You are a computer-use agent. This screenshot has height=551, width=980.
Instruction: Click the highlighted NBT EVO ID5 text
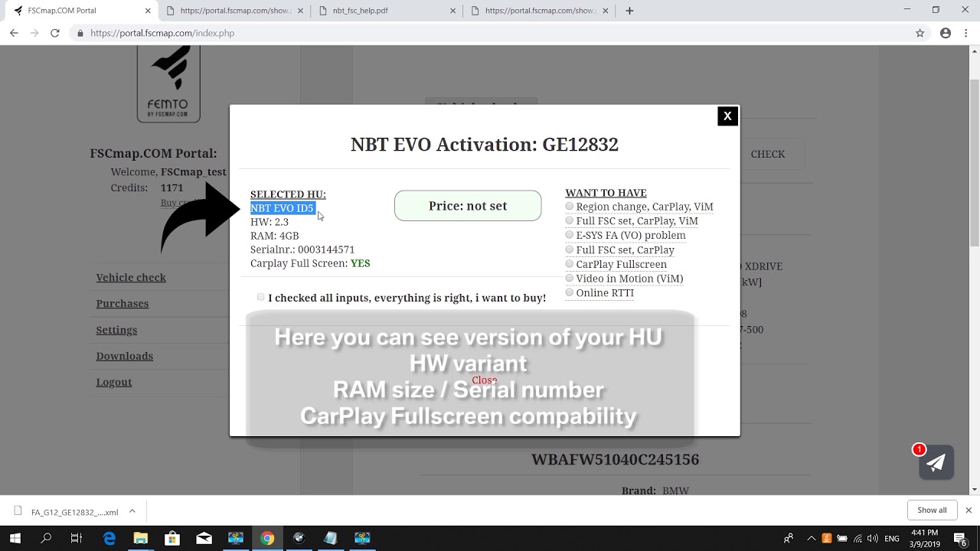[283, 208]
